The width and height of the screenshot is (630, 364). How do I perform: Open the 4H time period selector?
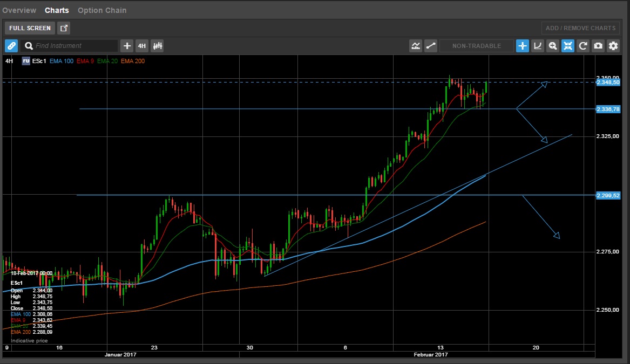[142, 46]
